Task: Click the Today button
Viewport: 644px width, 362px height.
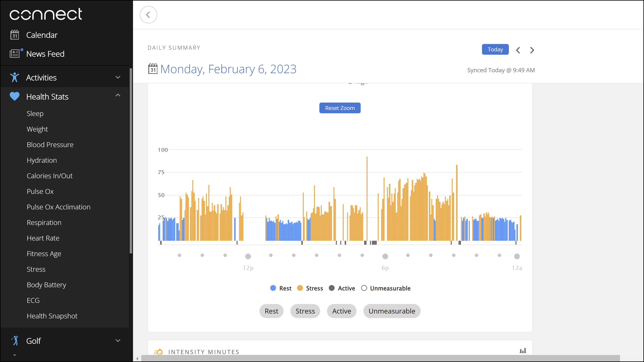Action: [495, 49]
